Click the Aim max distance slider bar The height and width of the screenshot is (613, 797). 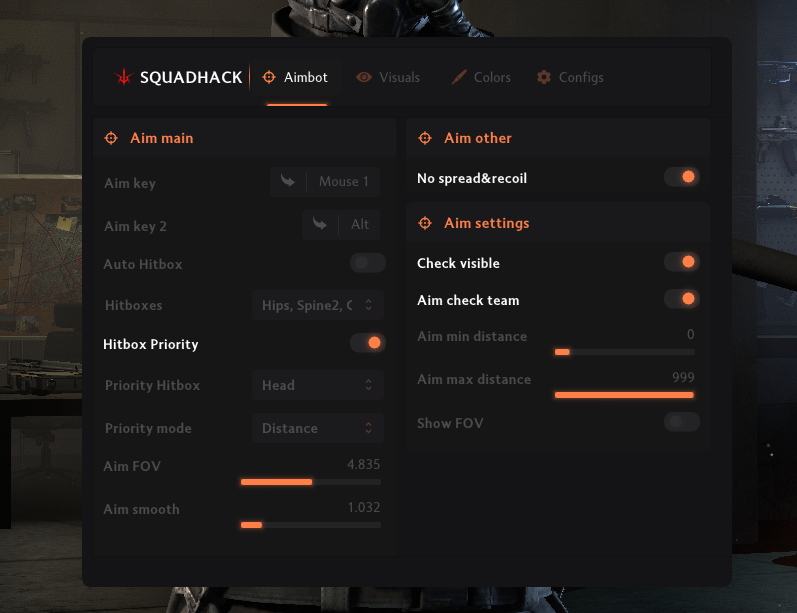[x=624, y=395]
